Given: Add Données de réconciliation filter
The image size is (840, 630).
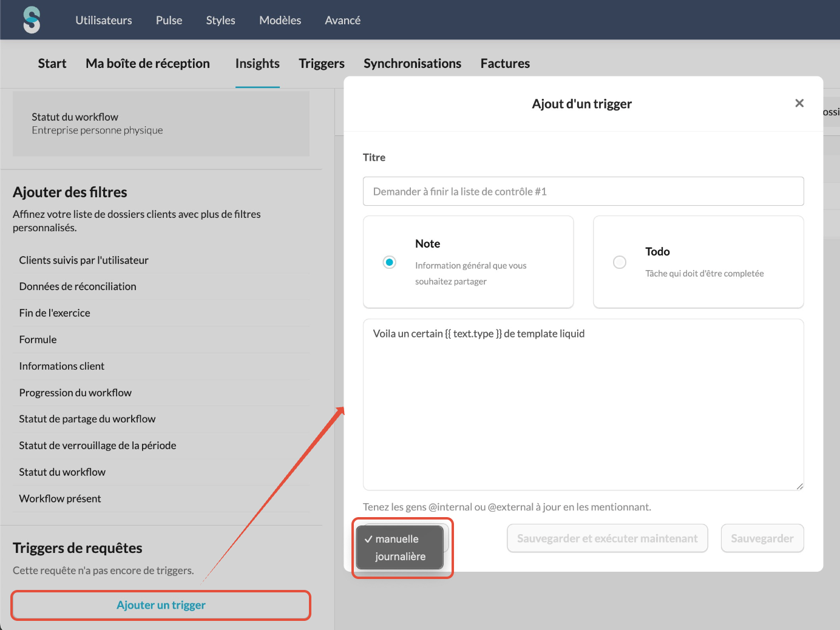Looking at the screenshot, I should click(x=161, y=286).
